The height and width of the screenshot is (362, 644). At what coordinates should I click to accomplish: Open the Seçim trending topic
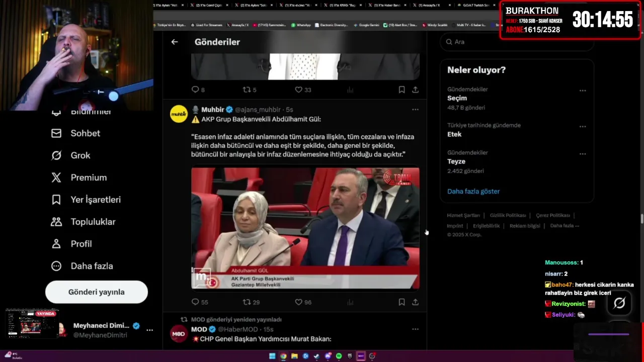pyautogui.click(x=457, y=98)
